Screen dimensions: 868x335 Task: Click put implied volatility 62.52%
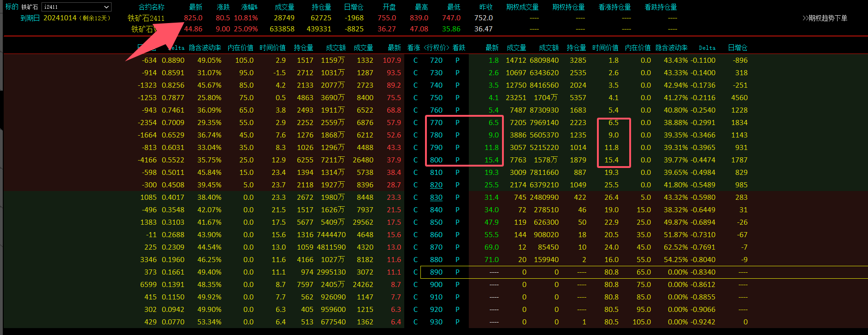(x=676, y=247)
